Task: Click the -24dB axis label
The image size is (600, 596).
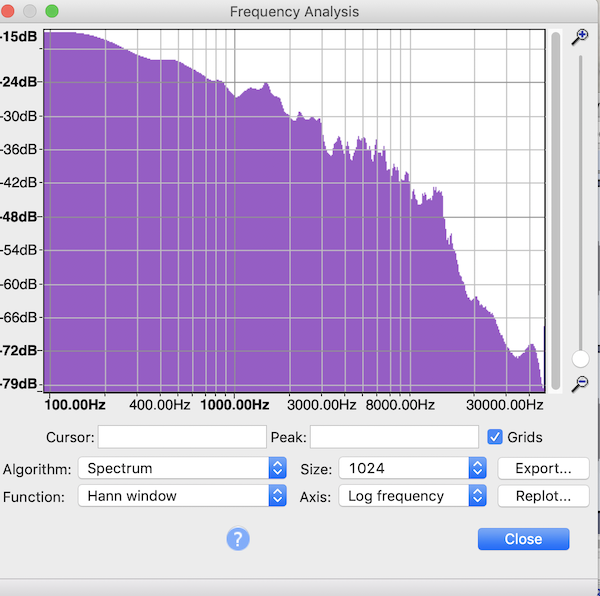Action: (x=19, y=82)
